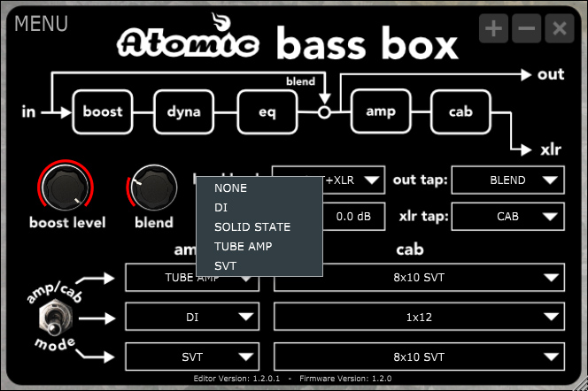Select the cab block in signal chain
Viewport: 588px width, 391px height.
point(460,111)
